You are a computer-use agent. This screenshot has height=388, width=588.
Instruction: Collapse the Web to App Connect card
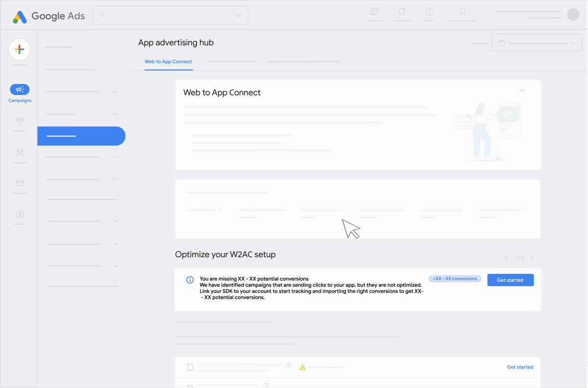coord(522,91)
